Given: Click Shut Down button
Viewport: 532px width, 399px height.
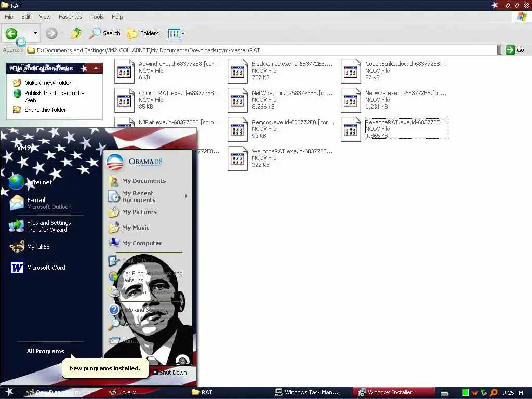Looking at the screenshot, I should 170,372.
